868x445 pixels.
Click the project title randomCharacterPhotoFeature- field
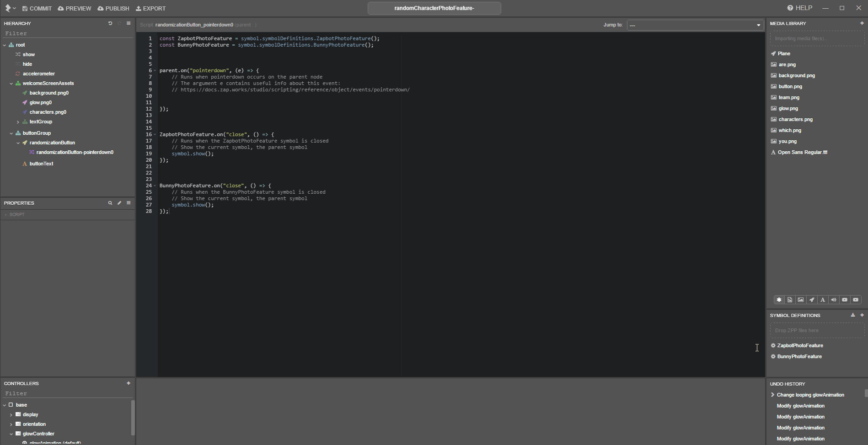coord(434,8)
